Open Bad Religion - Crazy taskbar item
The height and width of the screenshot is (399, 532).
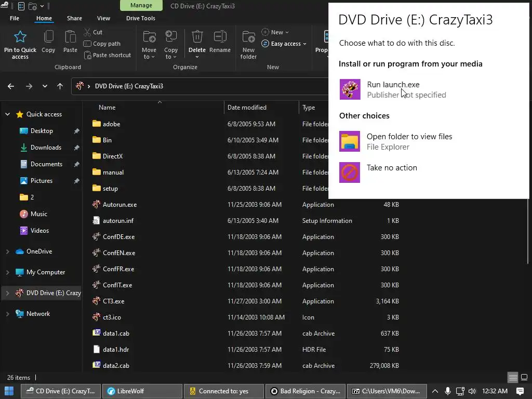305,391
